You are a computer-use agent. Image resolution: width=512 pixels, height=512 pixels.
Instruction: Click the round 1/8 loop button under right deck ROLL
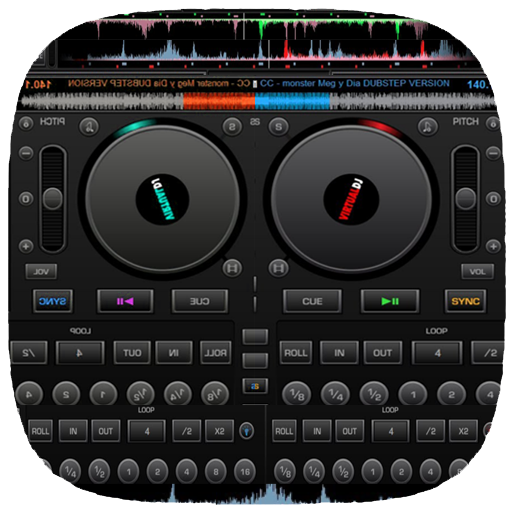(x=297, y=395)
